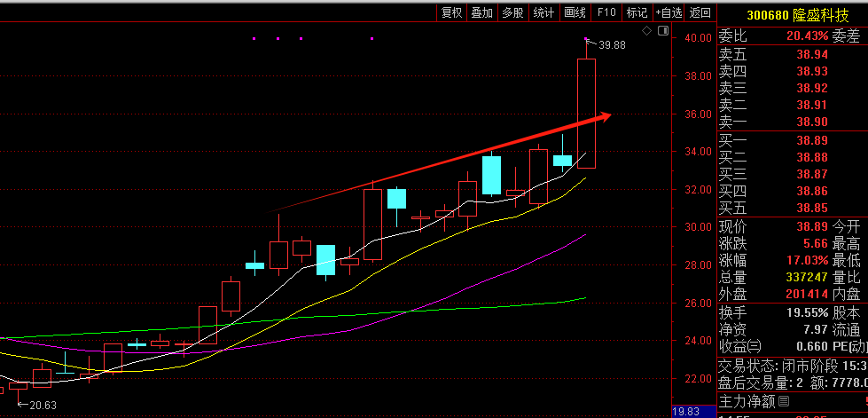Image resolution: width=868 pixels, height=418 pixels.
Task: Open the 标记 mark menu
Action: tap(637, 12)
